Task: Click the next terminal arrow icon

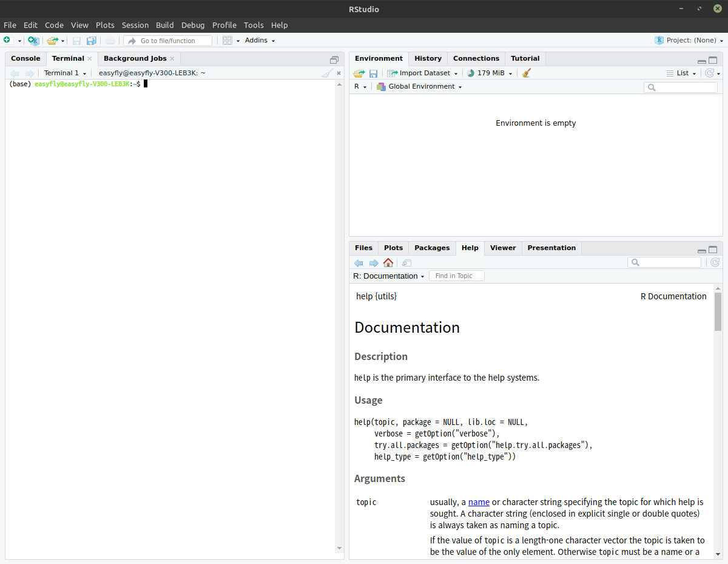Action: pos(30,73)
